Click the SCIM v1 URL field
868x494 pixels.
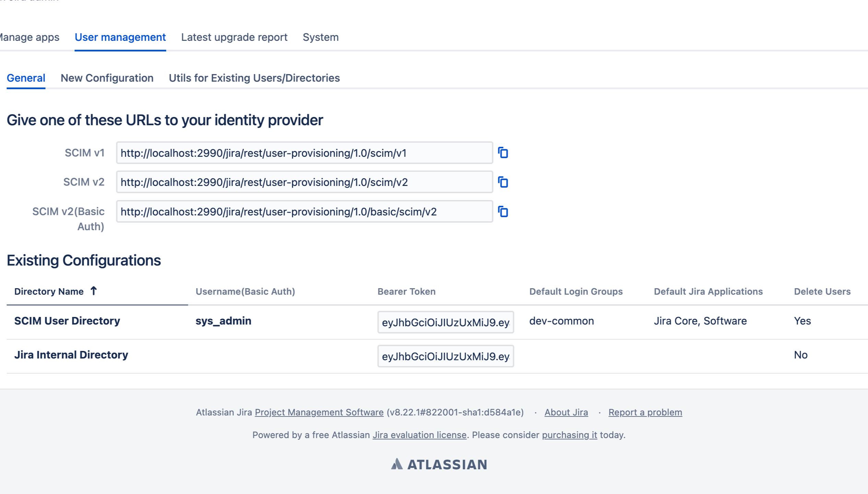(x=304, y=153)
